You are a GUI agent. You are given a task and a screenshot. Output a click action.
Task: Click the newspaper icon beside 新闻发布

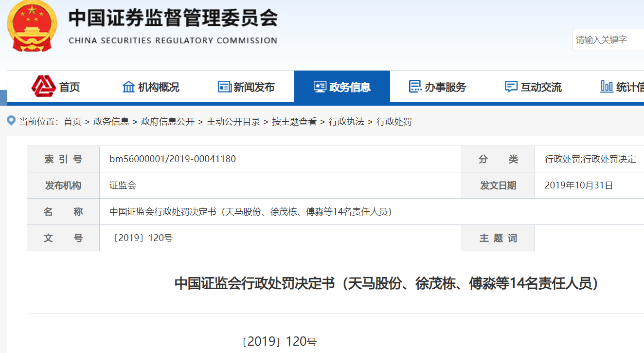click(224, 87)
